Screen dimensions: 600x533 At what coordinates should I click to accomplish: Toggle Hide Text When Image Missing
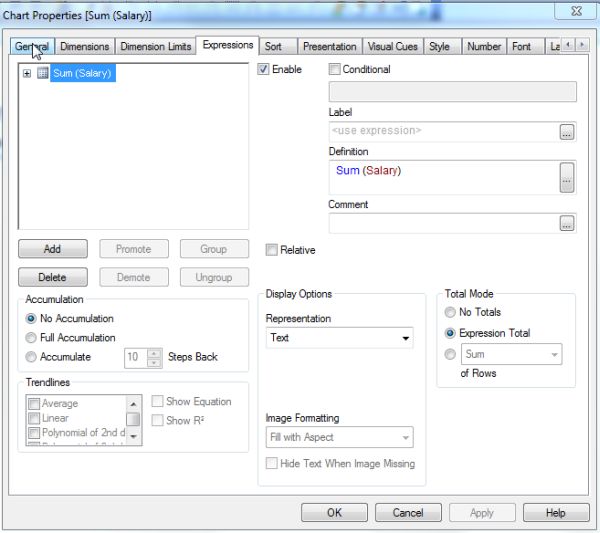coord(271,463)
